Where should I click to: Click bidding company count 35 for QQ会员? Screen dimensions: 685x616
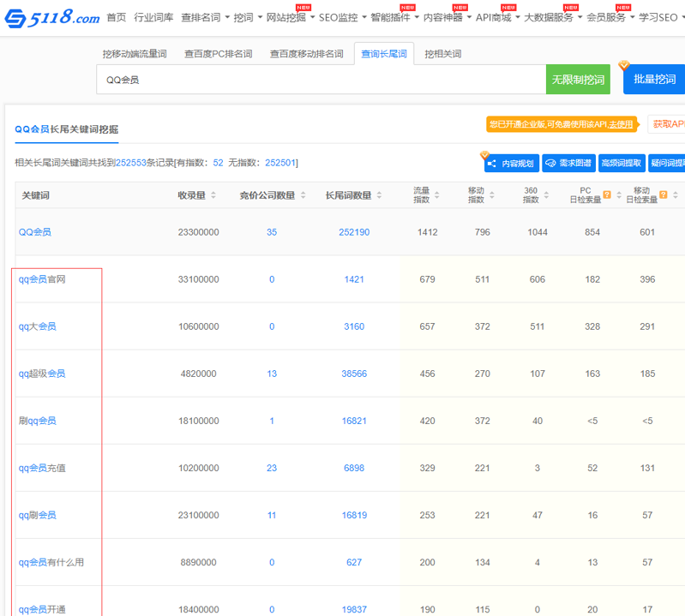point(272,232)
